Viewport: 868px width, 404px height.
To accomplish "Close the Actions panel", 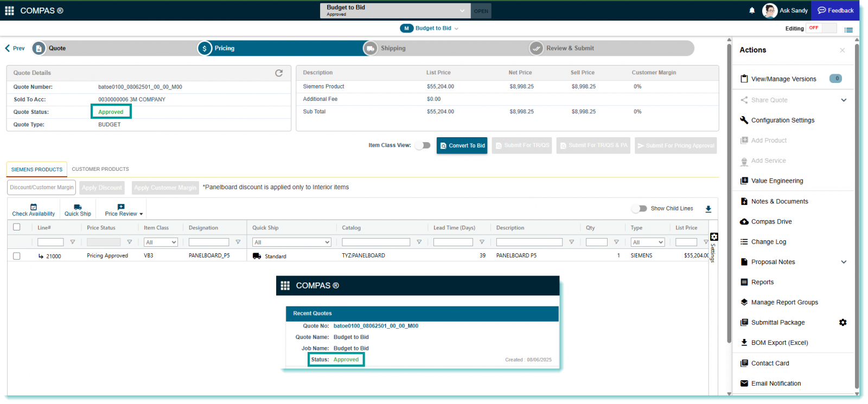I will (x=842, y=50).
